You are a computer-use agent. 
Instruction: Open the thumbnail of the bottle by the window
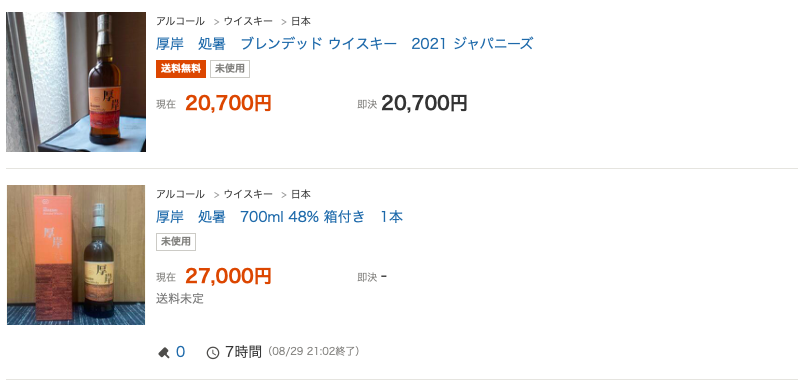76,82
